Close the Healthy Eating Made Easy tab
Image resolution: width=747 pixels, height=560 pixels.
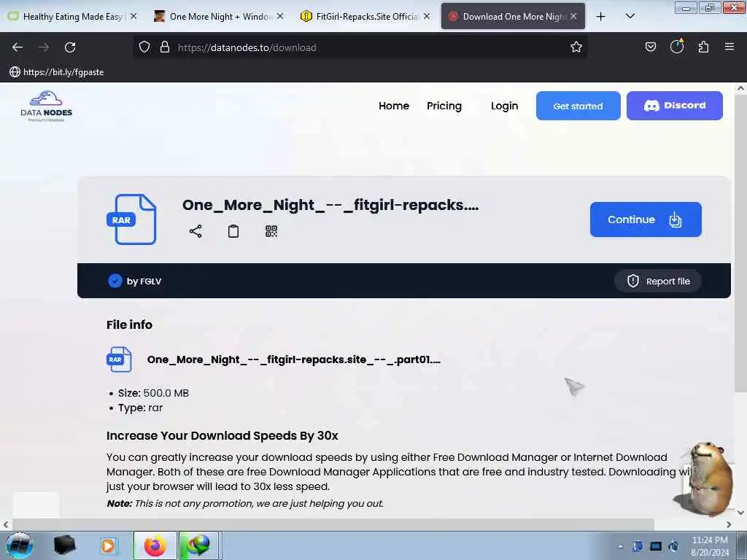pos(134,16)
